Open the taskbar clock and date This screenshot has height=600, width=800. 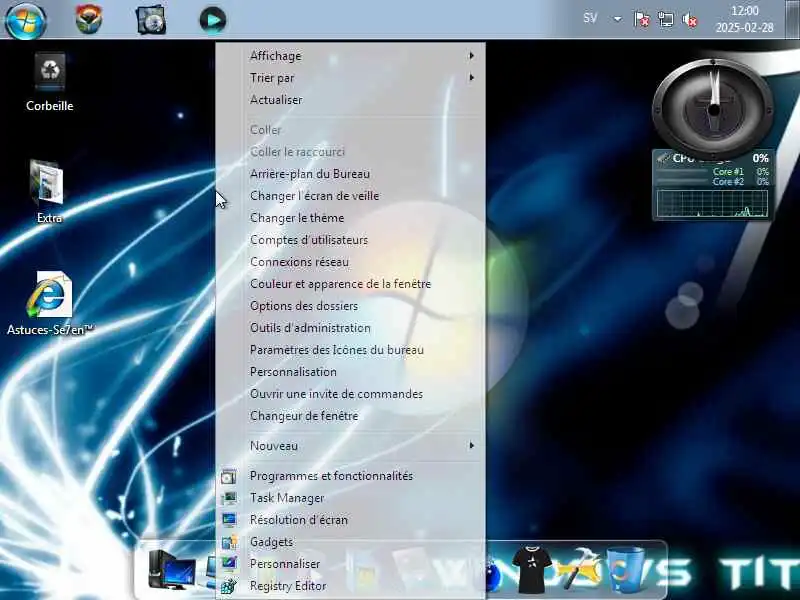pos(744,19)
